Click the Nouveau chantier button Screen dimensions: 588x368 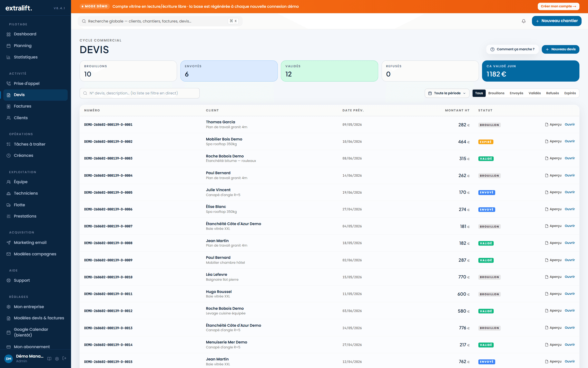pyautogui.click(x=556, y=21)
